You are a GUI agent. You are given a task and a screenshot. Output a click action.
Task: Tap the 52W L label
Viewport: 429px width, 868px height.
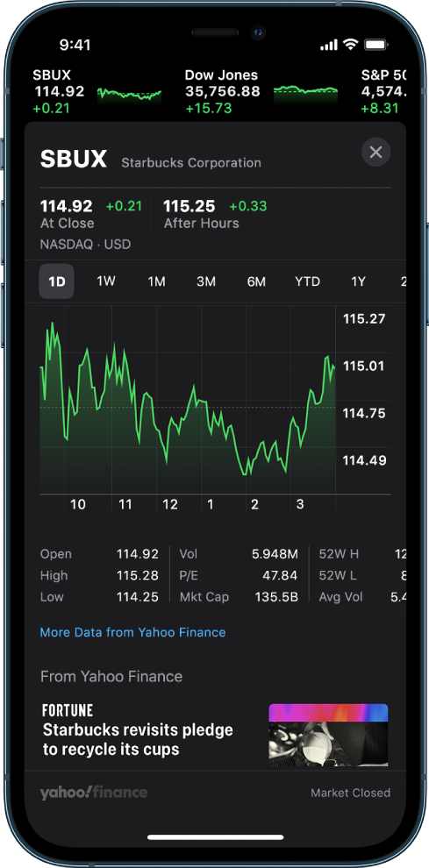(338, 576)
